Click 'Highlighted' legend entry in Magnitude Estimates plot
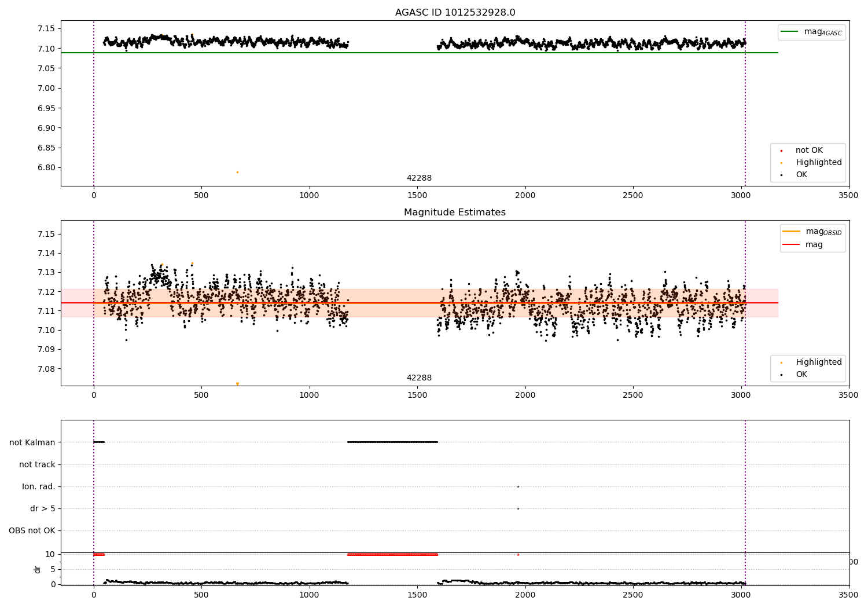The width and height of the screenshot is (868, 608). coord(810,362)
